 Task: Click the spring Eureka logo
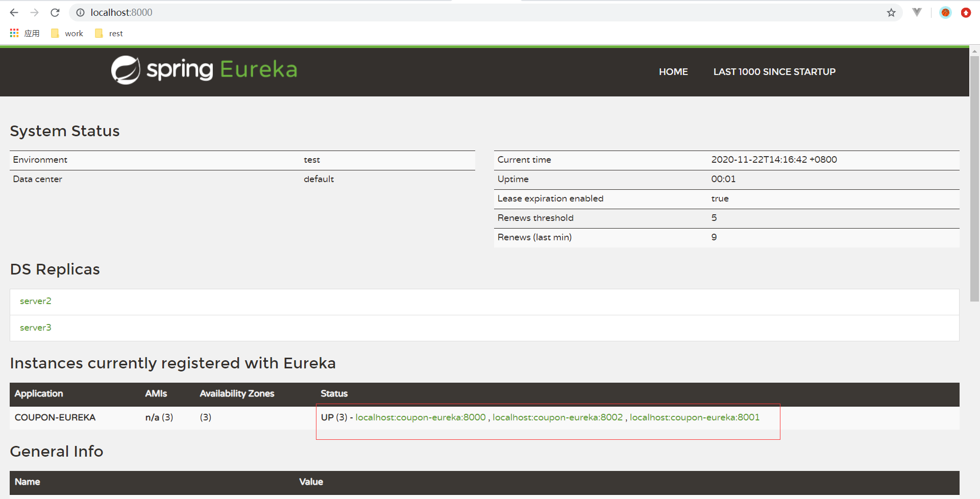point(204,70)
